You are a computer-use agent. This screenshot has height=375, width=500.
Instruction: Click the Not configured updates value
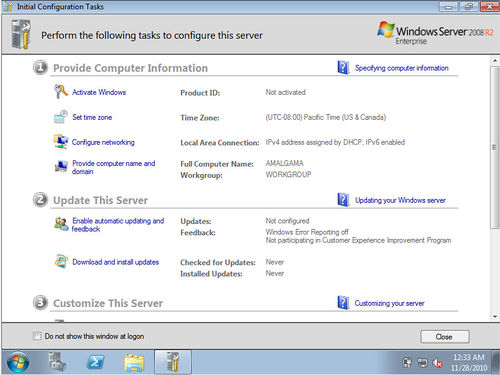[x=287, y=221]
